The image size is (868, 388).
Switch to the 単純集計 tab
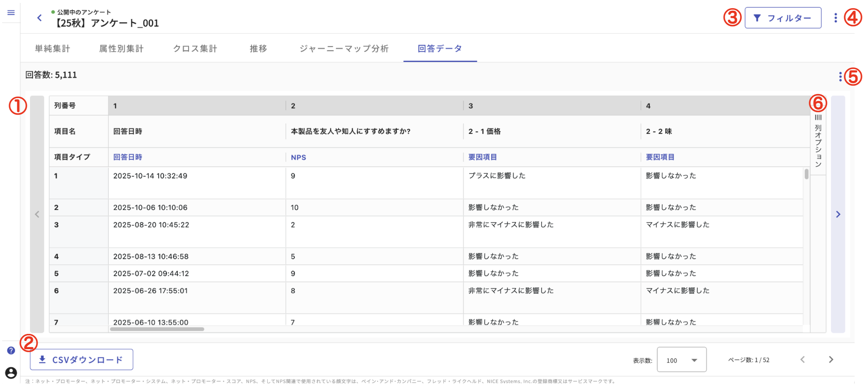pyautogui.click(x=52, y=48)
